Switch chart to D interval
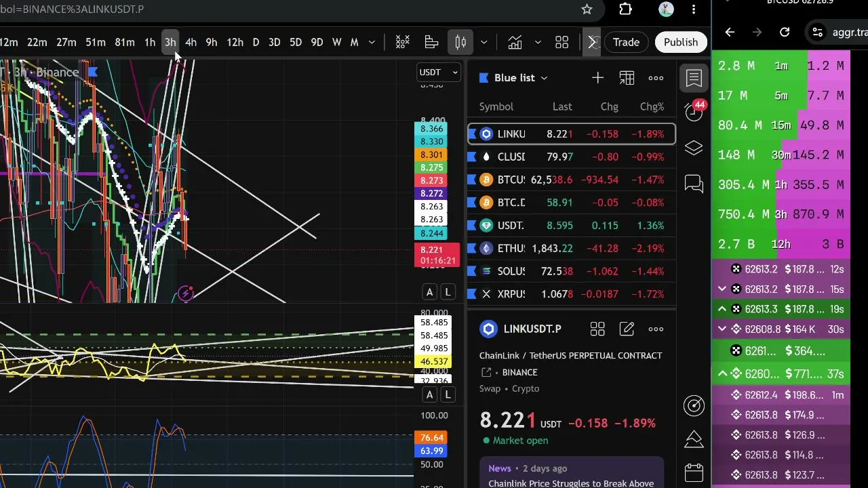This screenshot has width=868, height=488. pos(256,43)
